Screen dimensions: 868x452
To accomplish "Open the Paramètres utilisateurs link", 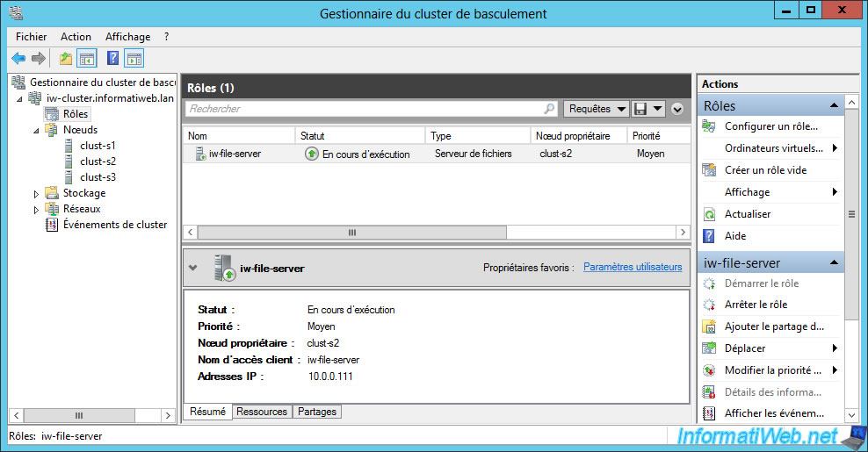I will pyautogui.click(x=633, y=267).
